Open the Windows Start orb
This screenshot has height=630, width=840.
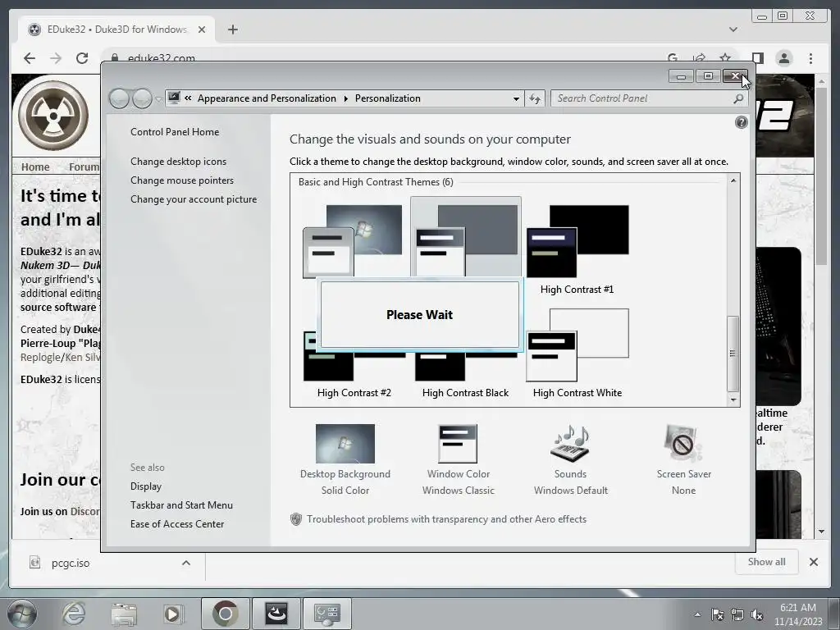coord(21,614)
